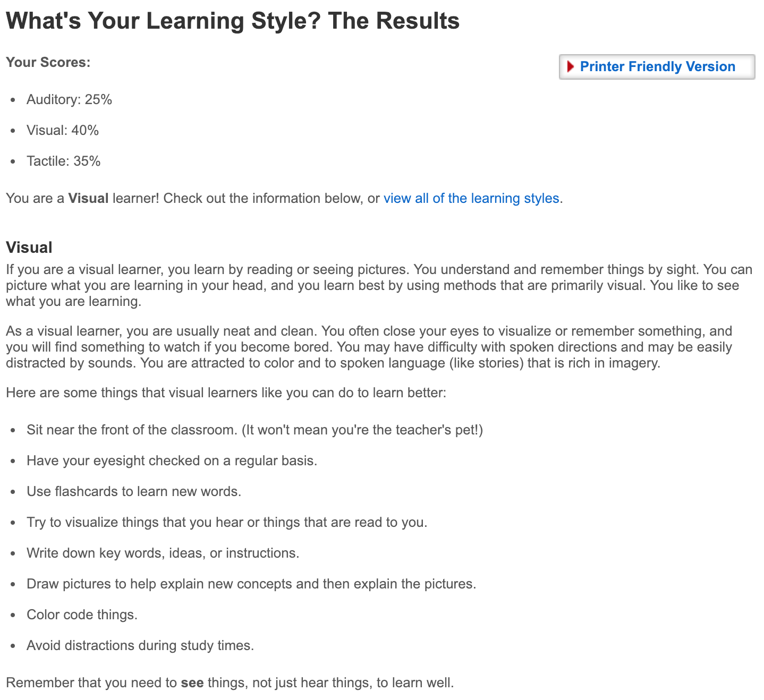Click the bold Visual word in result sentence
Screen dimensions: 764x700
click(x=88, y=198)
